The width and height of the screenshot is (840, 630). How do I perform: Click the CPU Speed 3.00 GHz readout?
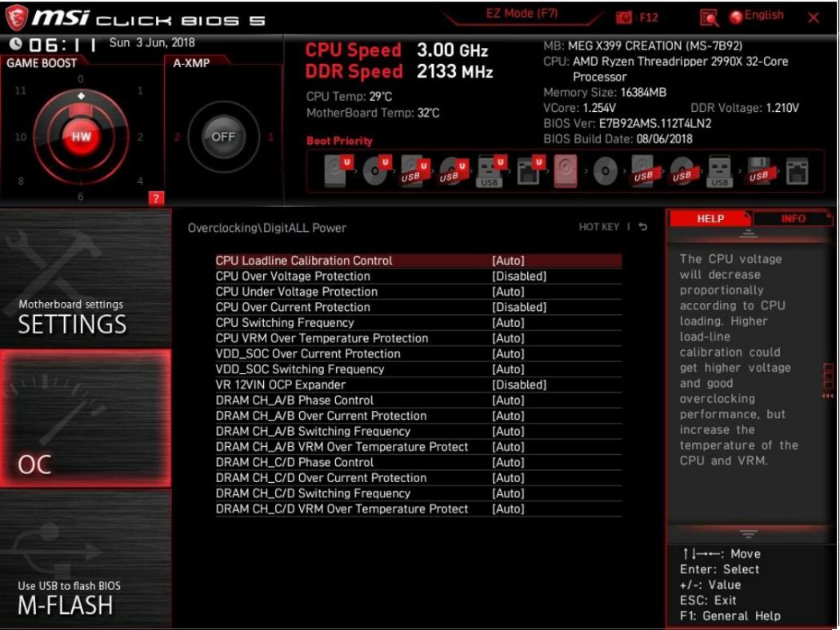pos(397,50)
